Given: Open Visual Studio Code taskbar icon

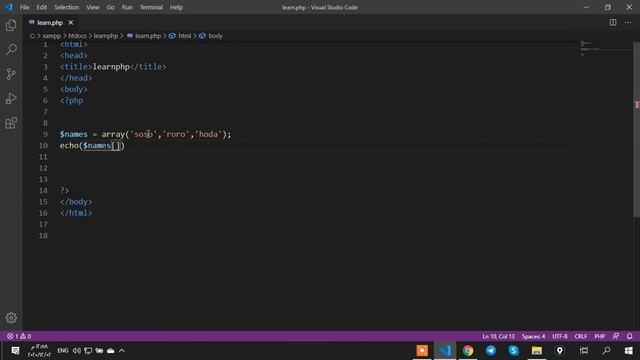Looking at the screenshot, I should click(x=445, y=351).
